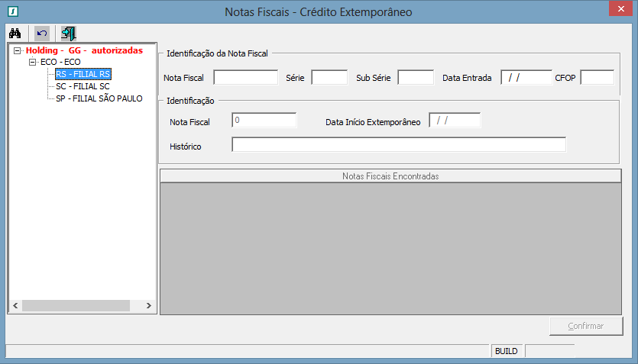The width and height of the screenshot is (638, 364).
Task: Select SC - FILIAL SC branch
Action: pos(83,86)
